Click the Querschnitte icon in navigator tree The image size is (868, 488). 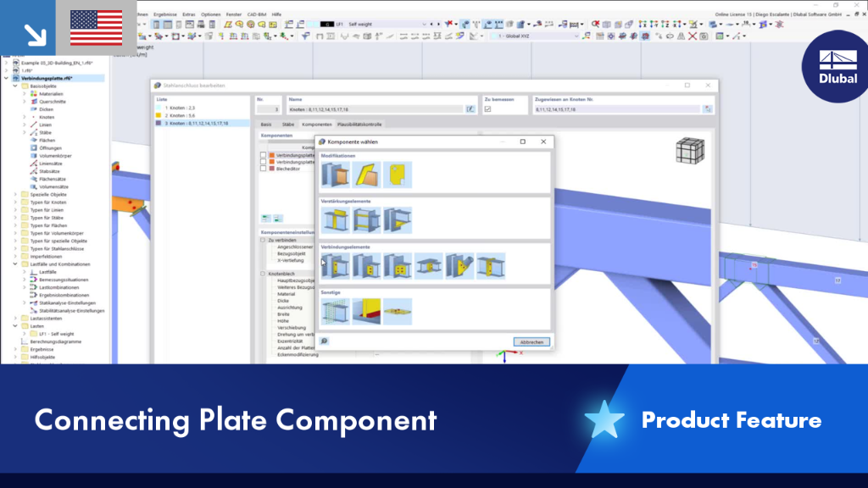(34, 102)
